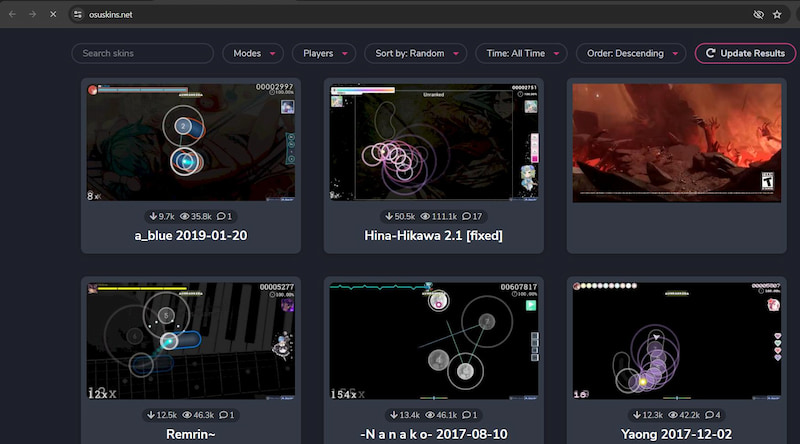The width and height of the screenshot is (800, 444).
Task: Open the Remrin~ title link
Action: 191,434
